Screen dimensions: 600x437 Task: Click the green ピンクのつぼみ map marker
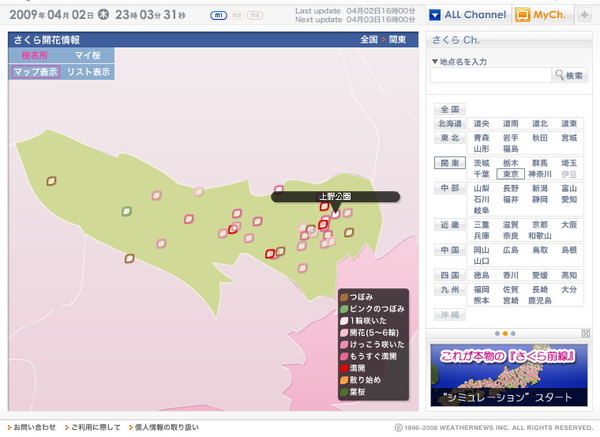[x=127, y=211]
